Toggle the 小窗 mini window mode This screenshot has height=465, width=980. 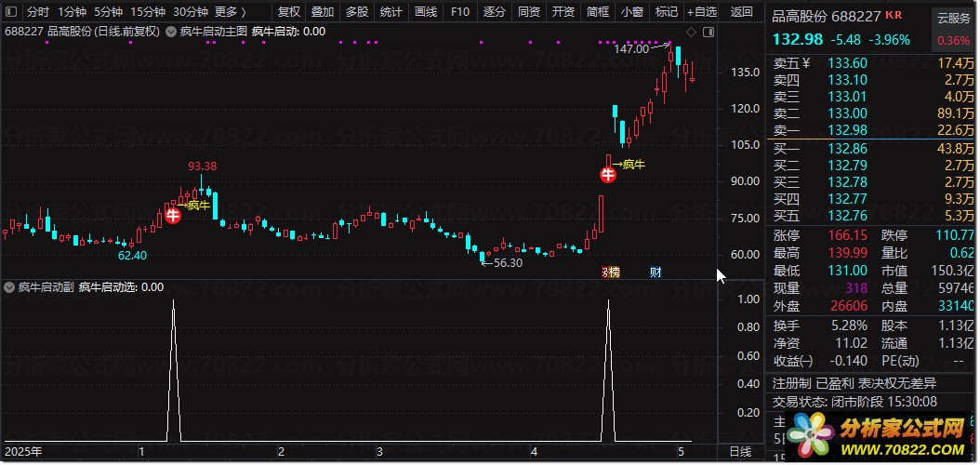click(x=632, y=11)
